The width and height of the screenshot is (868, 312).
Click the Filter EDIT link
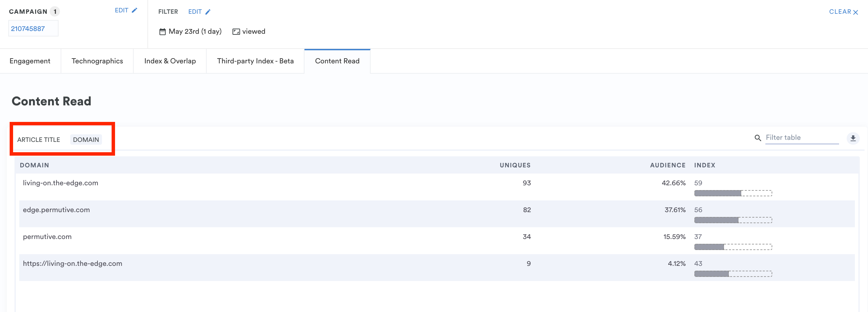(x=195, y=12)
